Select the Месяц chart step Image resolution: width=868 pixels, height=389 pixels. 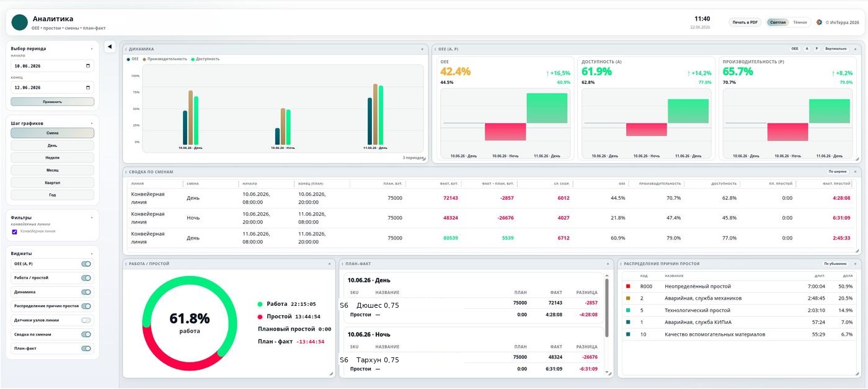point(53,170)
